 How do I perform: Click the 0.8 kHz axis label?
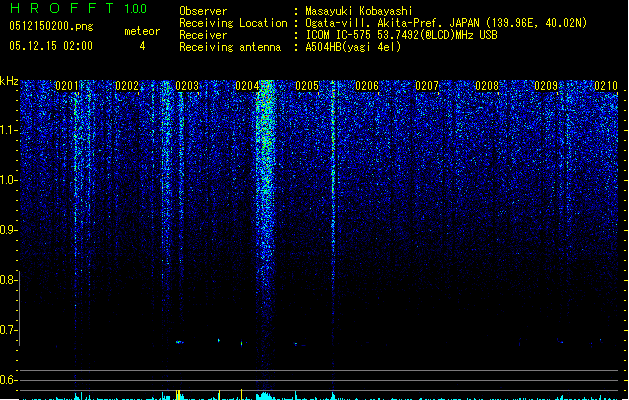point(8,280)
